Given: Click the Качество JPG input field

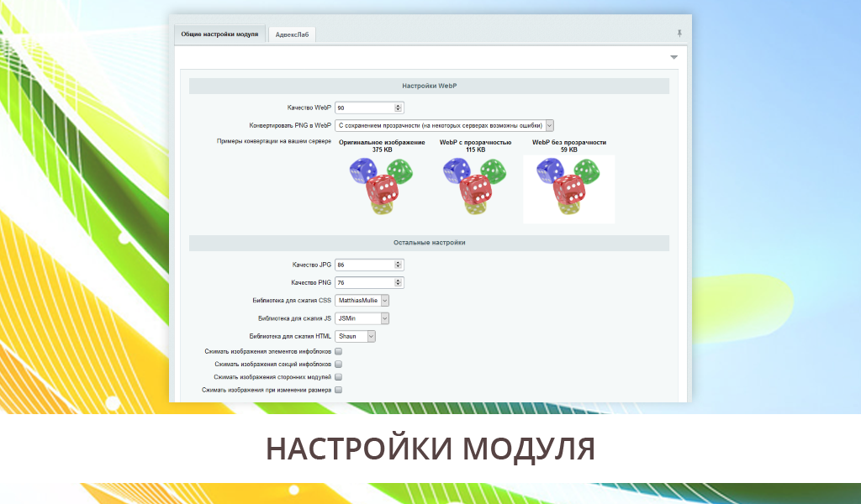Looking at the screenshot, I should (364, 265).
